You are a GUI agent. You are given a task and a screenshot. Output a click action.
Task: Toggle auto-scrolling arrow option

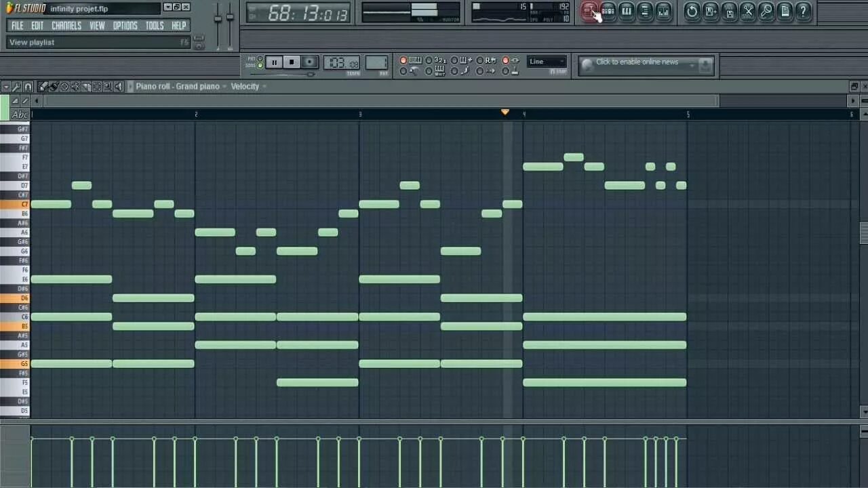pos(486,71)
